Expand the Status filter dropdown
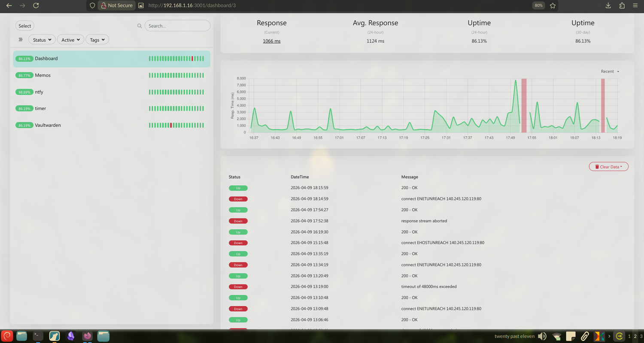This screenshot has width=644, height=343. 42,39
